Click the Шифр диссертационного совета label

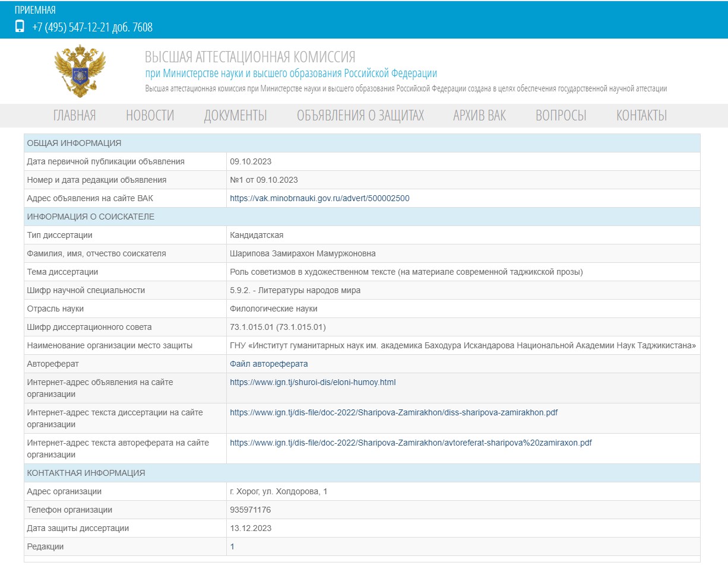pos(89,327)
